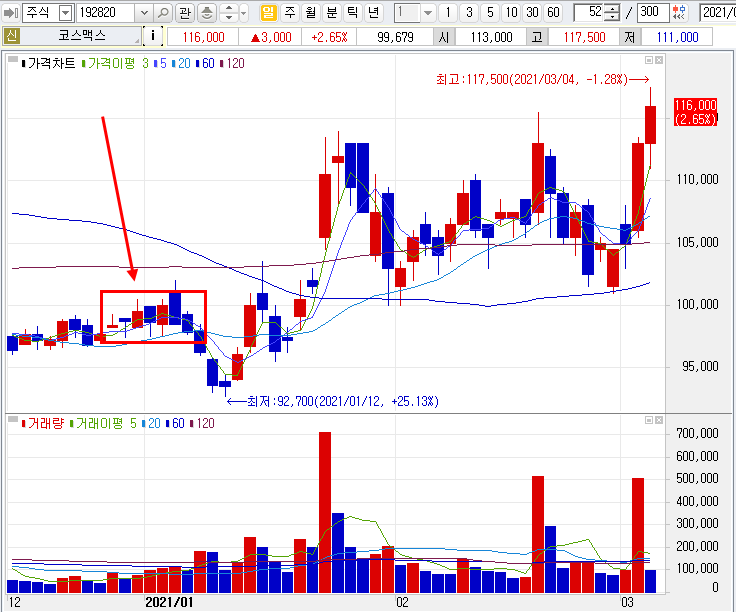Click the stock name 코스맥스
The image size is (736, 612).
pos(81,36)
